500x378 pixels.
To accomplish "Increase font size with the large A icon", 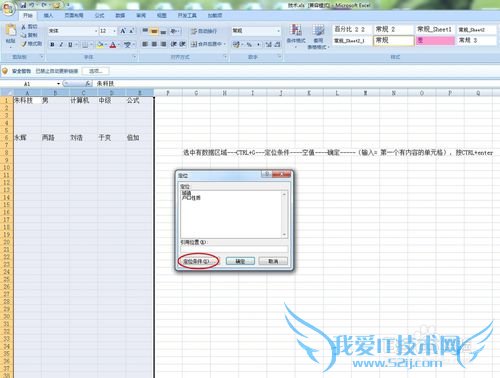I will coord(123,31).
